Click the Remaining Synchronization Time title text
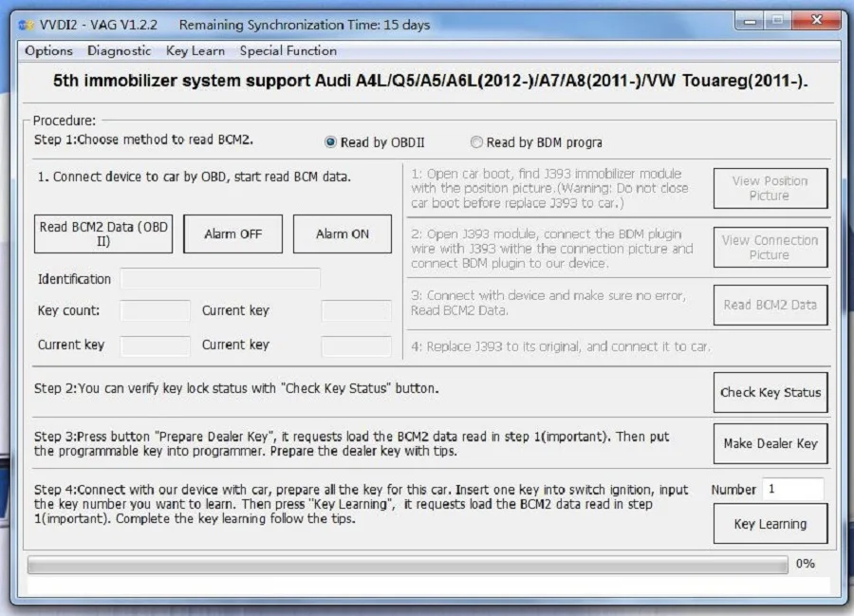Image resolution: width=854 pixels, height=616 pixels. coord(304,25)
